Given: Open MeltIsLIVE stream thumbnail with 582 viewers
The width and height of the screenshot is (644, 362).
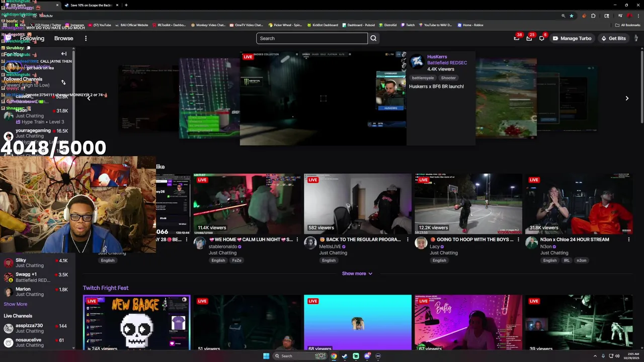Looking at the screenshot, I should point(358,204).
